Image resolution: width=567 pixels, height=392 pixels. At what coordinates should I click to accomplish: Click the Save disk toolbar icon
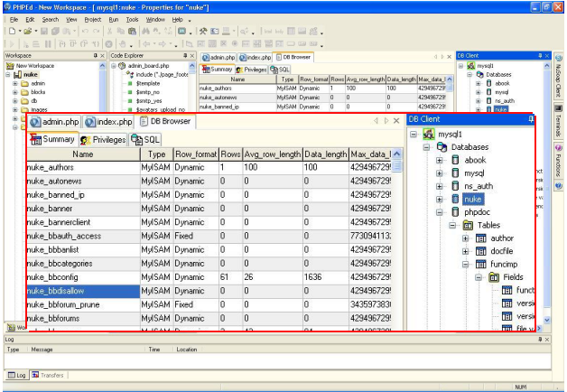[44, 31]
